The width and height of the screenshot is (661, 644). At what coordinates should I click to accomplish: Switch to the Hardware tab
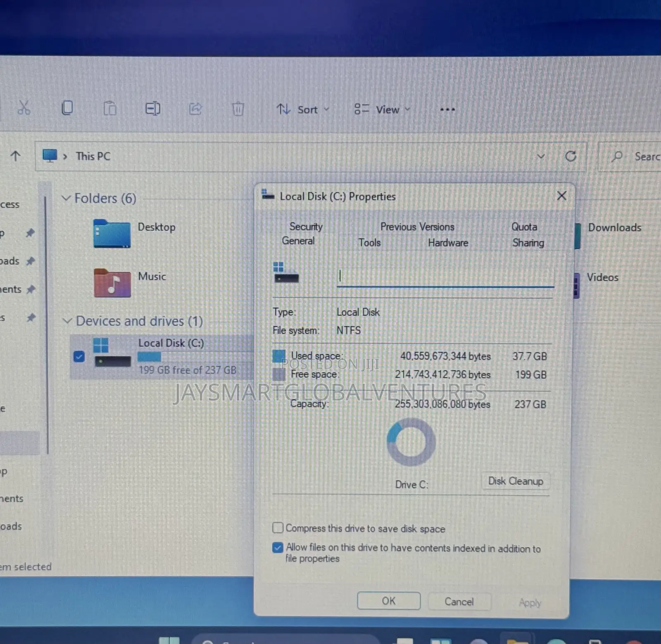pyautogui.click(x=448, y=243)
